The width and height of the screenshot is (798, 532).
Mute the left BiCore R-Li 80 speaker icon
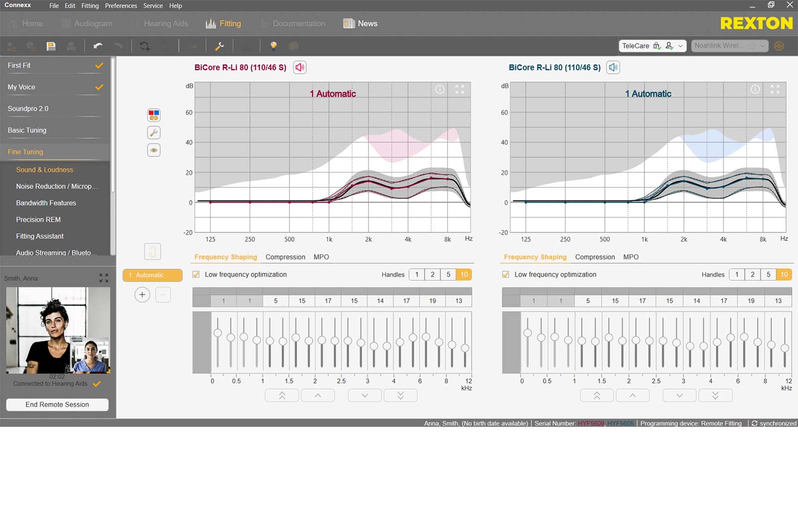click(x=299, y=67)
